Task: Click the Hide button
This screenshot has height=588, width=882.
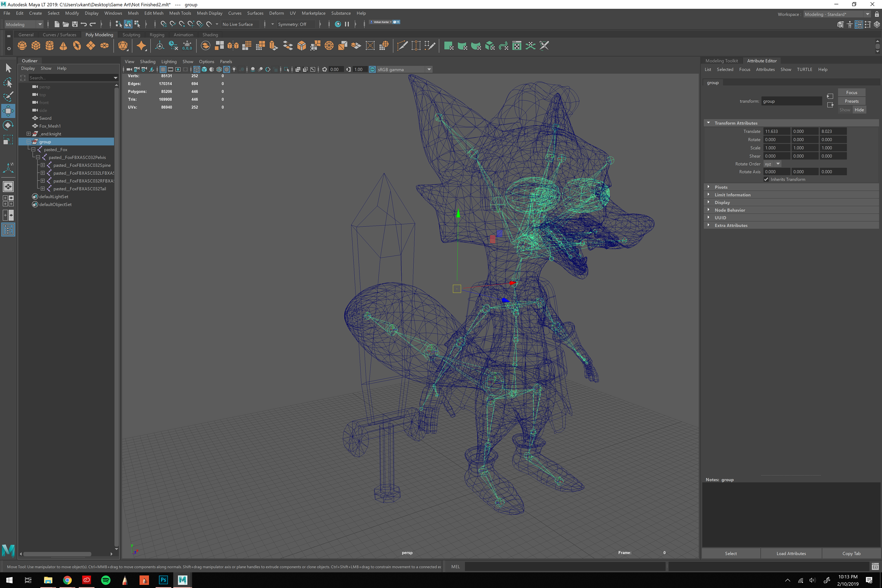Action: pos(859,110)
